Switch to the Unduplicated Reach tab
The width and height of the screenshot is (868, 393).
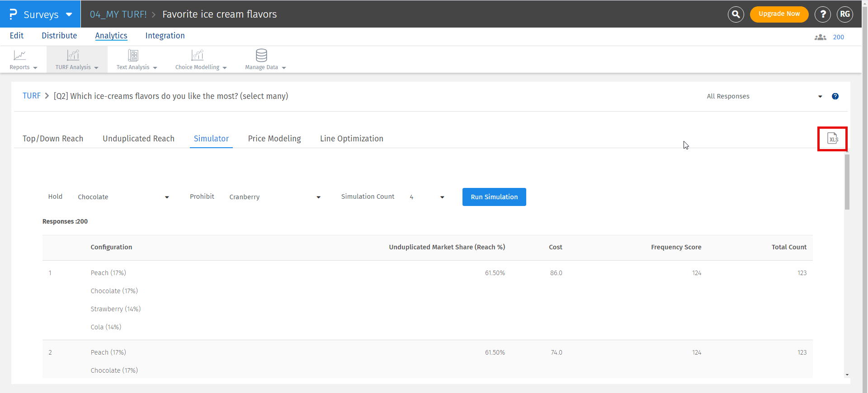(138, 139)
